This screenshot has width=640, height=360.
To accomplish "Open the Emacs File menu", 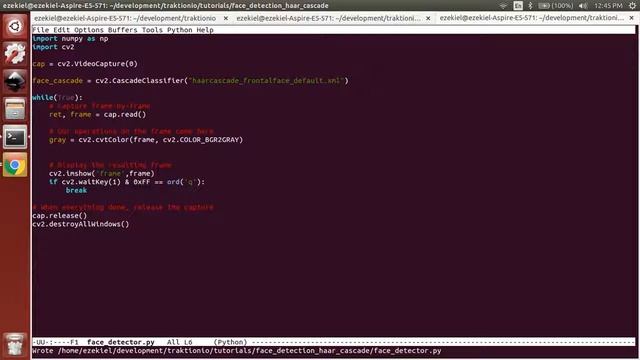I will coord(40,30).
